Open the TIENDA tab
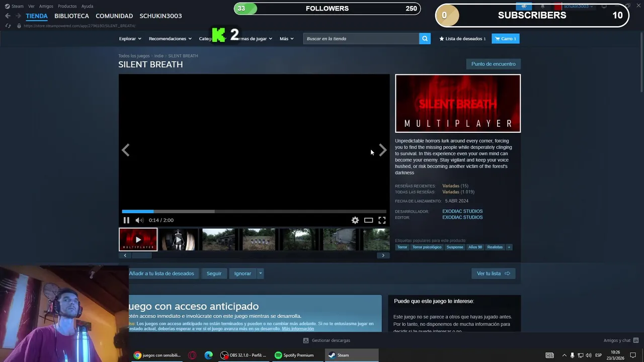This screenshot has width=644, height=362. [37, 16]
